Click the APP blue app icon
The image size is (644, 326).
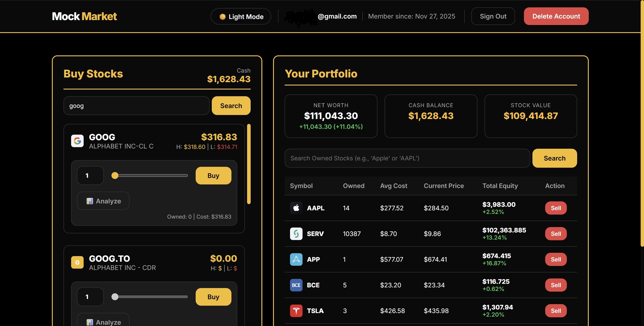tap(296, 259)
